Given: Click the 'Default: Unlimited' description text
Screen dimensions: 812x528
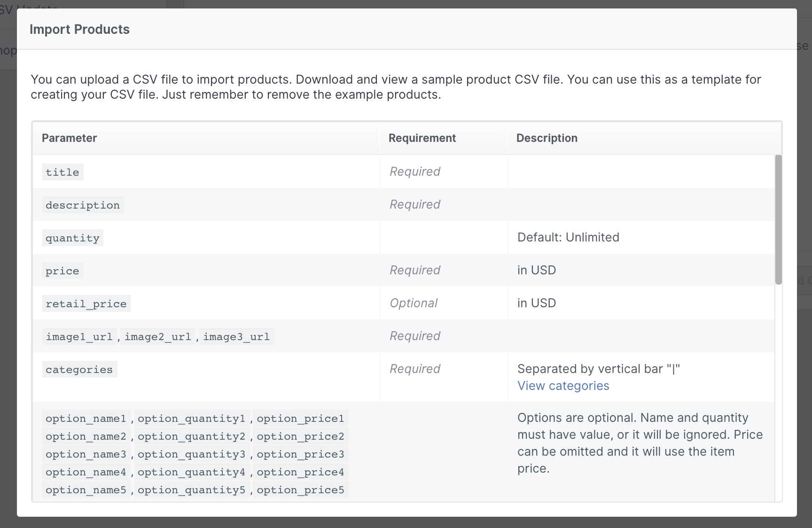Looking at the screenshot, I should 568,237.
